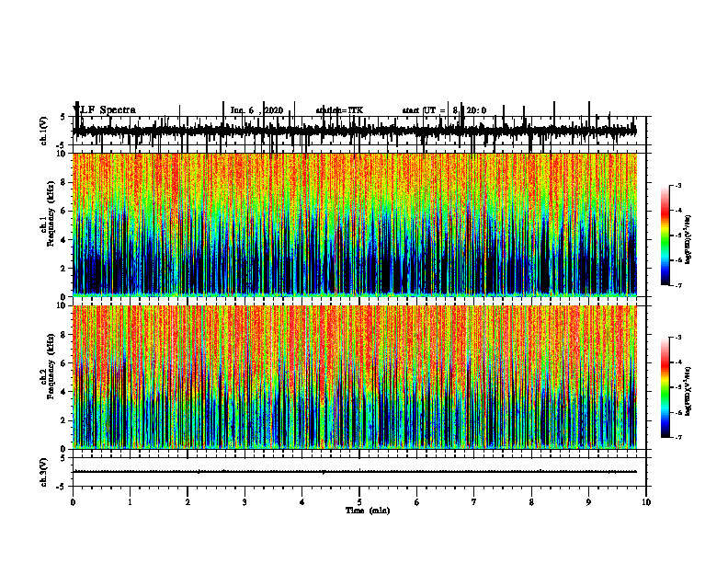Click inside the ch.2 spectrogram panel
This screenshot has height=563, width=728.
[355, 377]
